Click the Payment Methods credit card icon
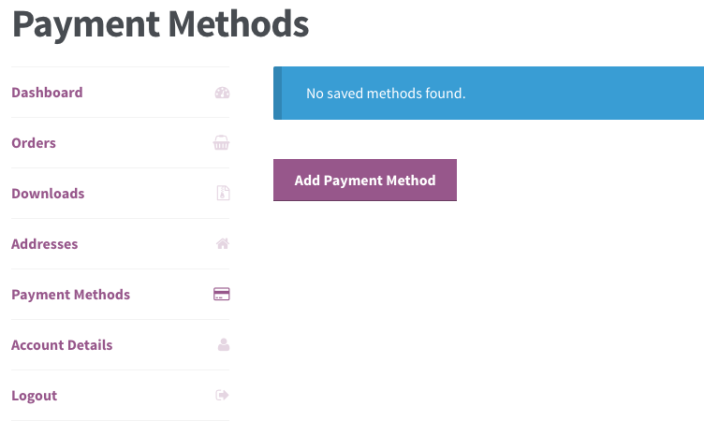The height and width of the screenshot is (435, 704). click(222, 295)
